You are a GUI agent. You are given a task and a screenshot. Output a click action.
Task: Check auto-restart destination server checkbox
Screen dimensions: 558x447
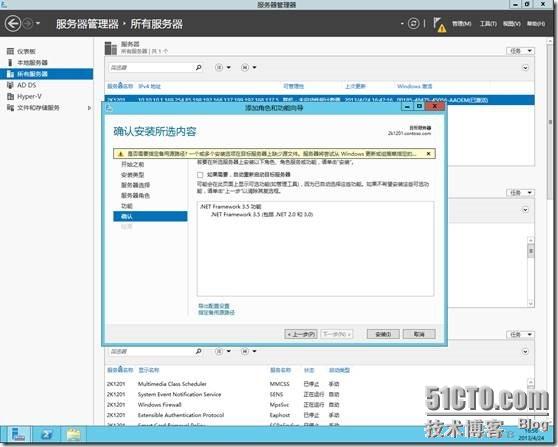200,175
